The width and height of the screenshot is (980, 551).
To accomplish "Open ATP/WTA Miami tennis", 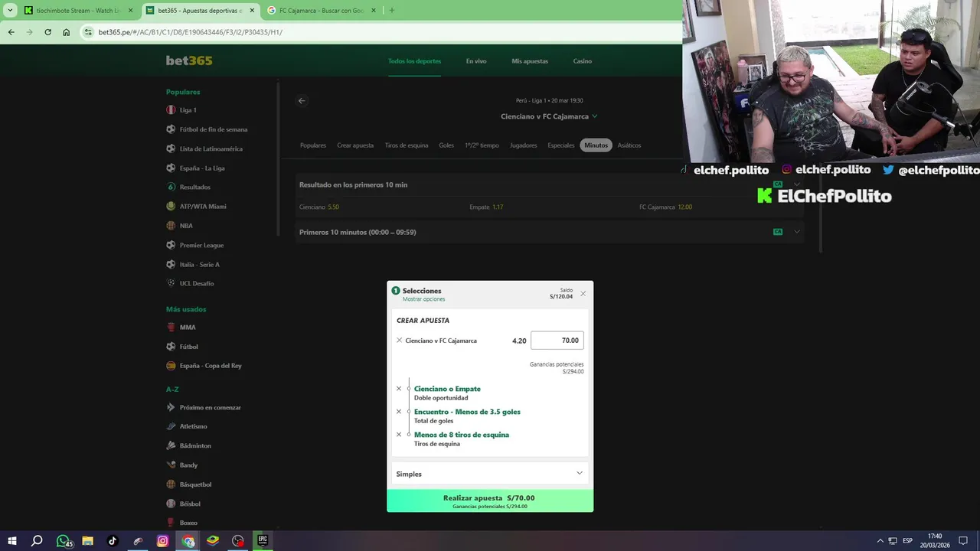I will (x=203, y=207).
